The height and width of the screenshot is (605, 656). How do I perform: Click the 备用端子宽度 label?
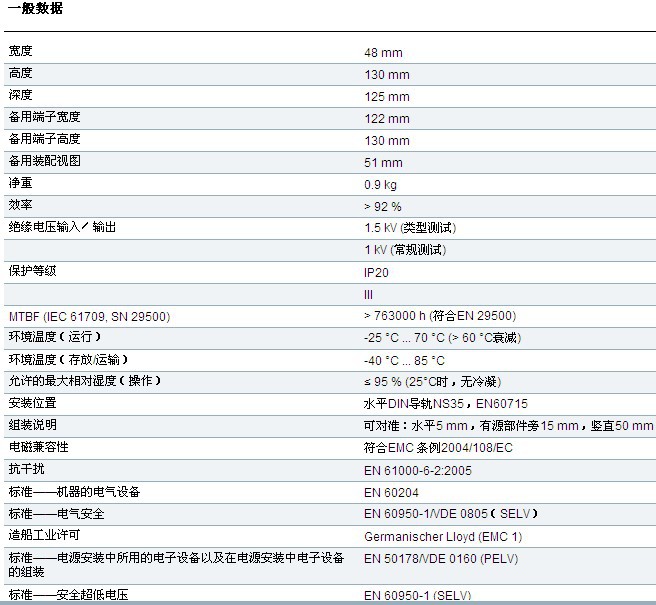44,118
